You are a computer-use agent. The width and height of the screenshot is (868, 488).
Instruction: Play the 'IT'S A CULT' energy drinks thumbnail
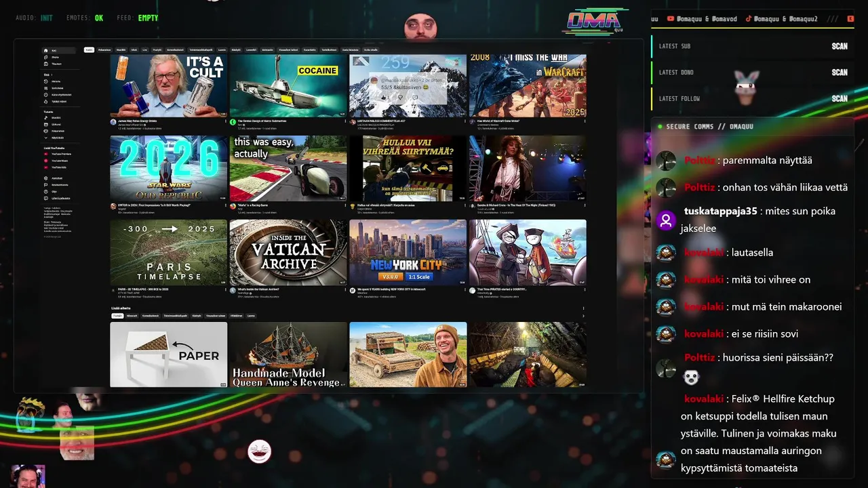(x=169, y=85)
